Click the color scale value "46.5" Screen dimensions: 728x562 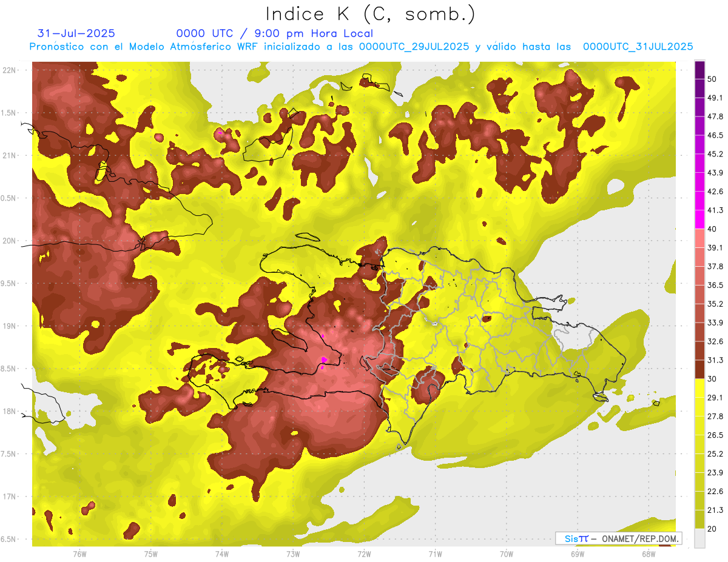coord(715,135)
